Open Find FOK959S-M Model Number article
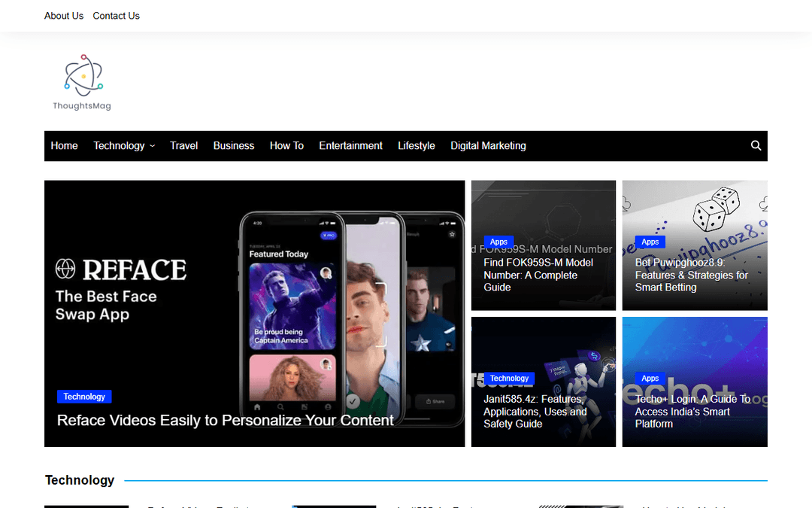This screenshot has width=812, height=508. (538, 275)
